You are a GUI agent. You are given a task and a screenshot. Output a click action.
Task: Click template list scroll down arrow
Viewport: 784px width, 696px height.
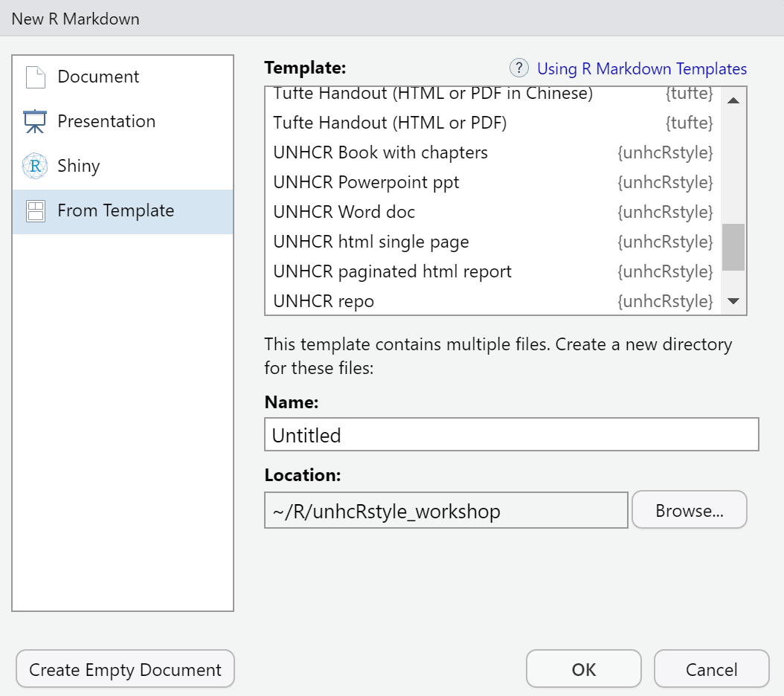[733, 301]
